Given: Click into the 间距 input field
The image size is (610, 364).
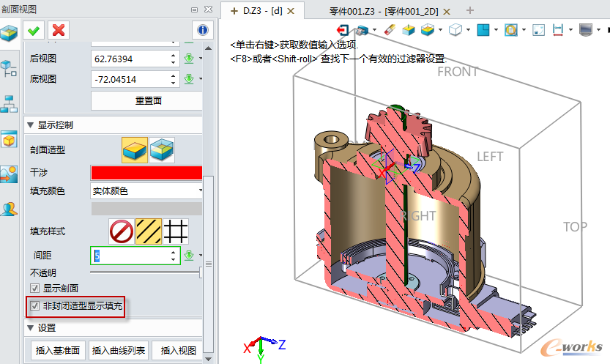Looking at the screenshot, I should coord(135,255).
